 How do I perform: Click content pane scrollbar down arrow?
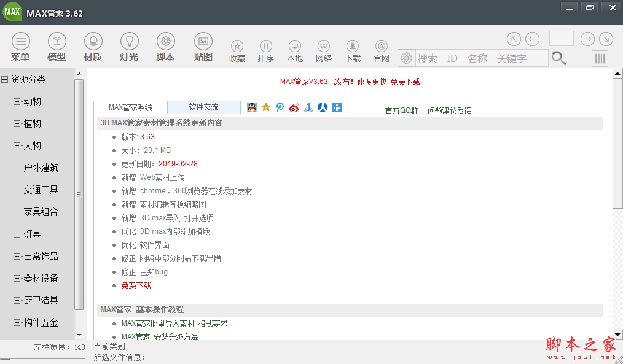(x=617, y=335)
